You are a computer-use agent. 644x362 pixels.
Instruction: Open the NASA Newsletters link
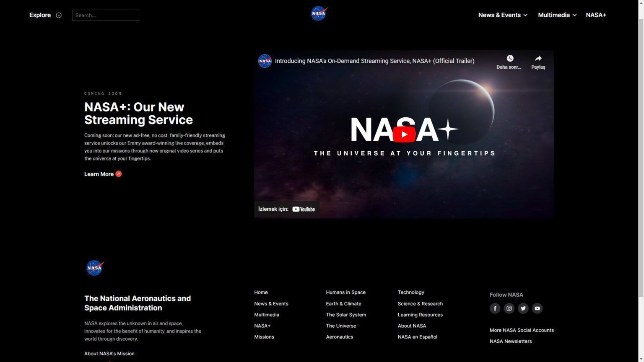[x=511, y=341]
